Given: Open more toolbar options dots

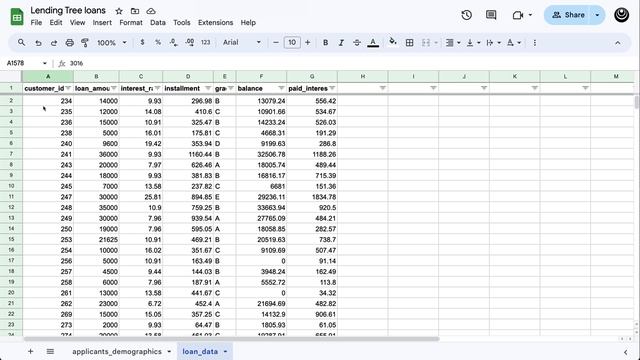Looking at the screenshot, I should coord(535,42).
